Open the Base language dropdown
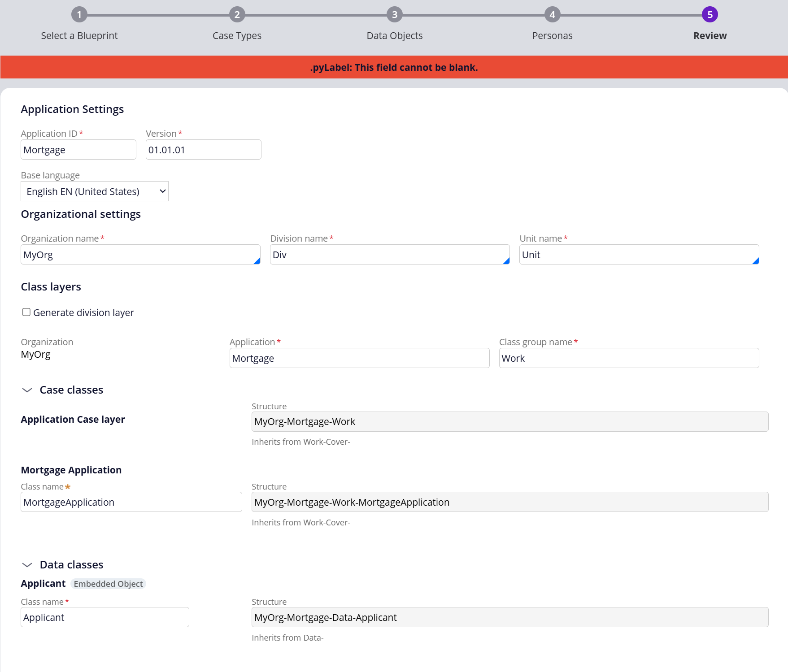The width and height of the screenshot is (788, 672). [95, 191]
